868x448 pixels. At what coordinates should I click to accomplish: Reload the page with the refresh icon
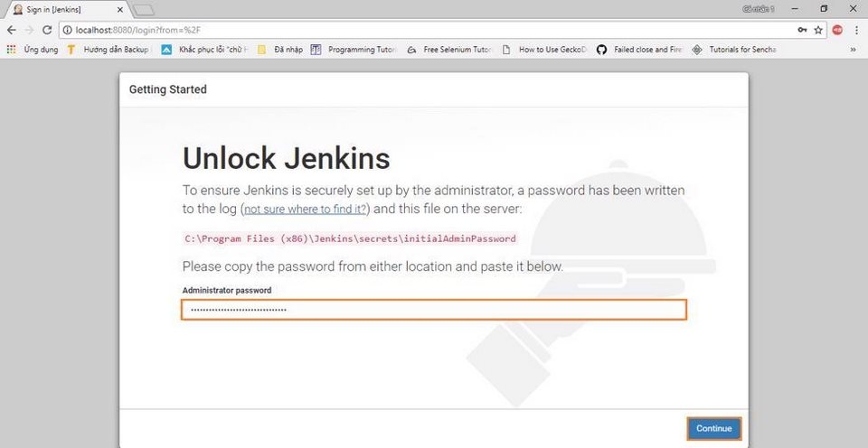[x=47, y=30]
